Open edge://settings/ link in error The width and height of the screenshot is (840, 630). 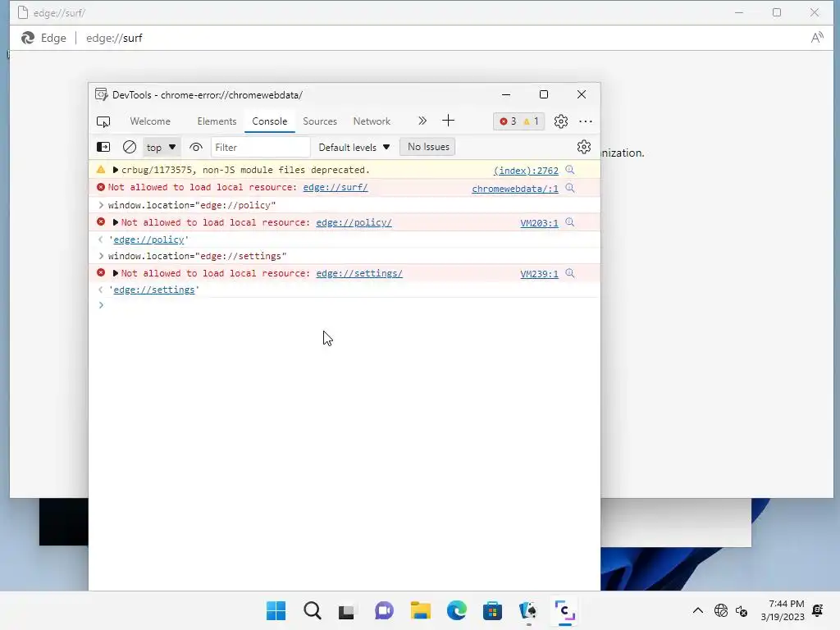359,273
